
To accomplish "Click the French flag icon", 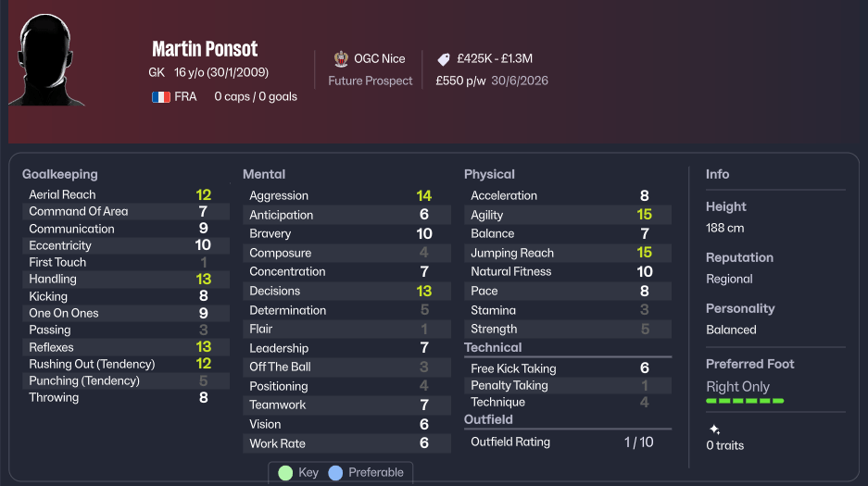I will 161,96.
